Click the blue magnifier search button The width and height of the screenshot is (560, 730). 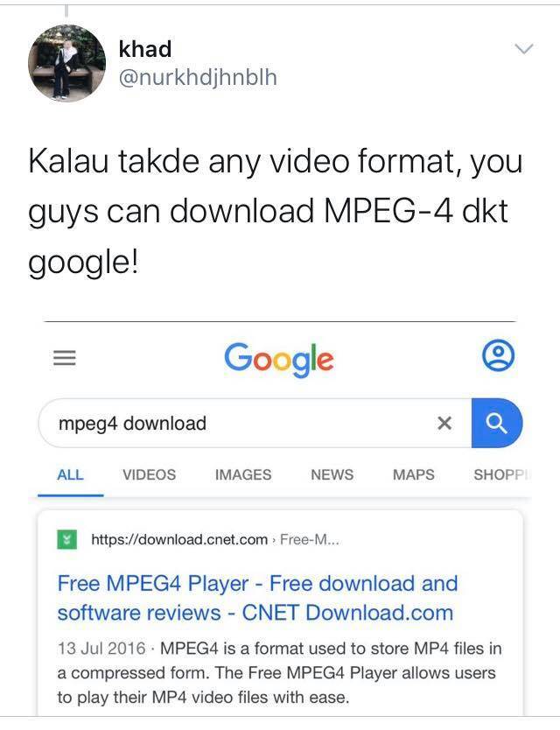click(497, 423)
